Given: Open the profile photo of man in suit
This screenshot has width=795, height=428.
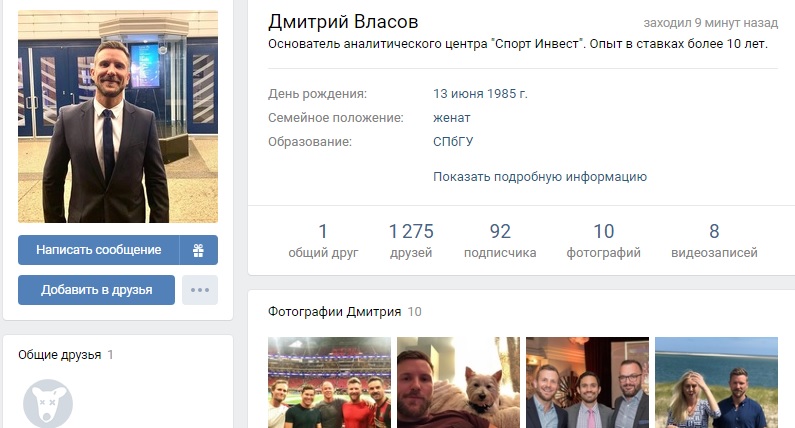Looking at the screenshot, I should coord(118,117).
